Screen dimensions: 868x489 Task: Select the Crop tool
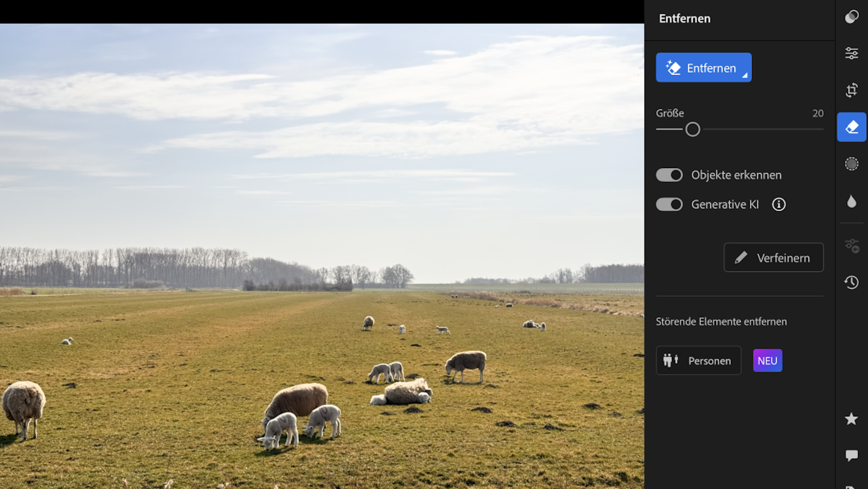[x=852, y=90]
